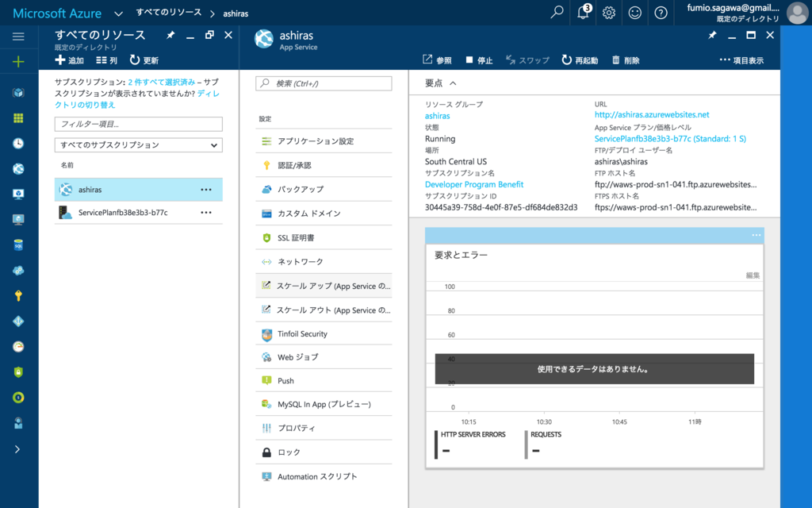Open ロック item
This screenshot has height=508, width=812.
coord(324,452)
